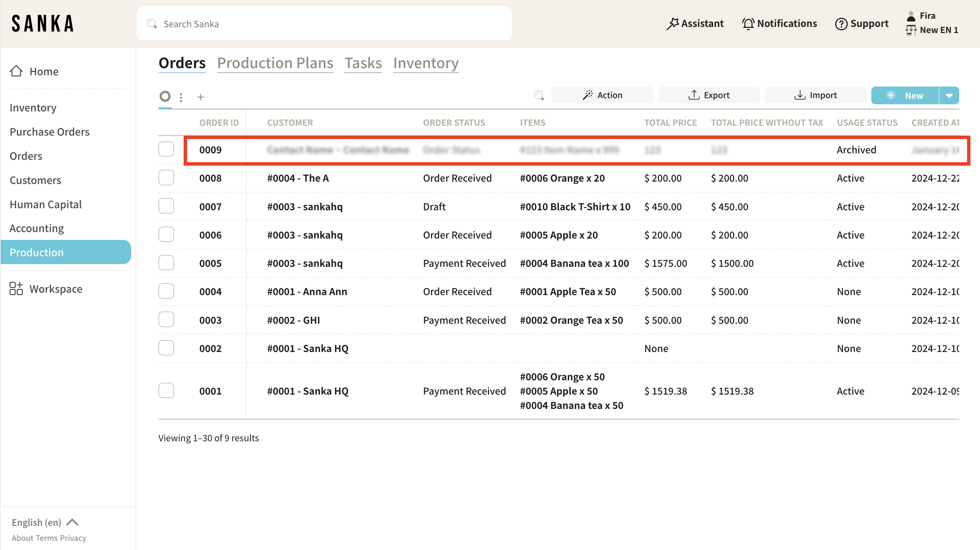980x550 pixels.
Task: Expand the New button dropdown arrow
Action: pyautogui.click(x=949, y=95)
